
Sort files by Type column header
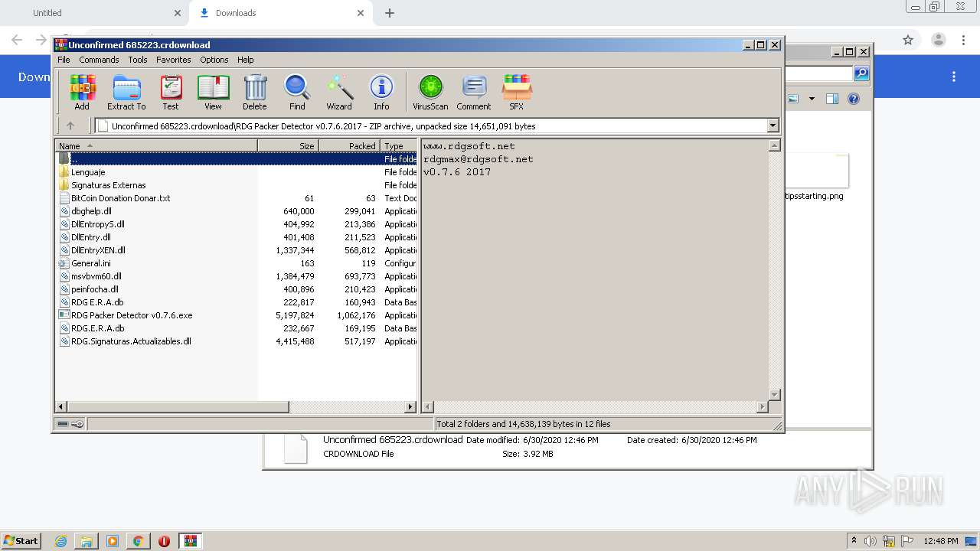[398, 145]
